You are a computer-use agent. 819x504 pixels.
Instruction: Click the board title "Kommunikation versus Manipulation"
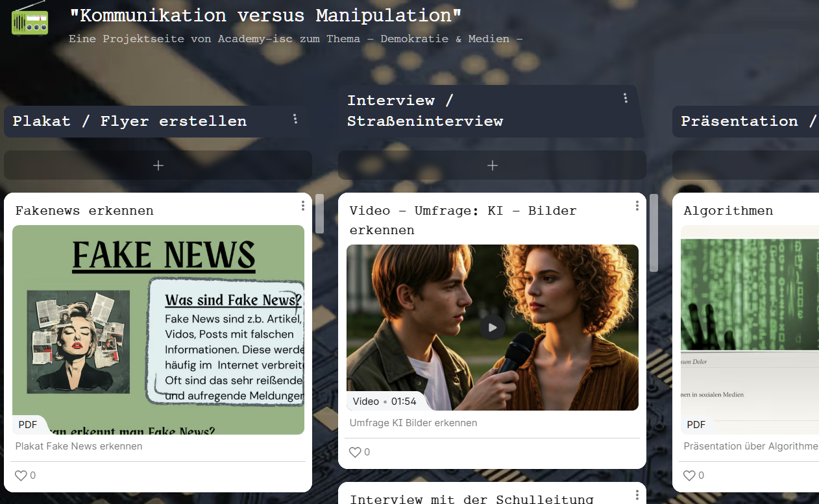point(265,16)
